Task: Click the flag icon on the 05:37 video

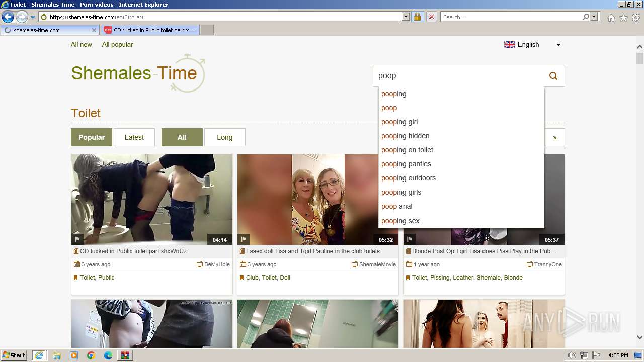Action: tap(410, 239)
